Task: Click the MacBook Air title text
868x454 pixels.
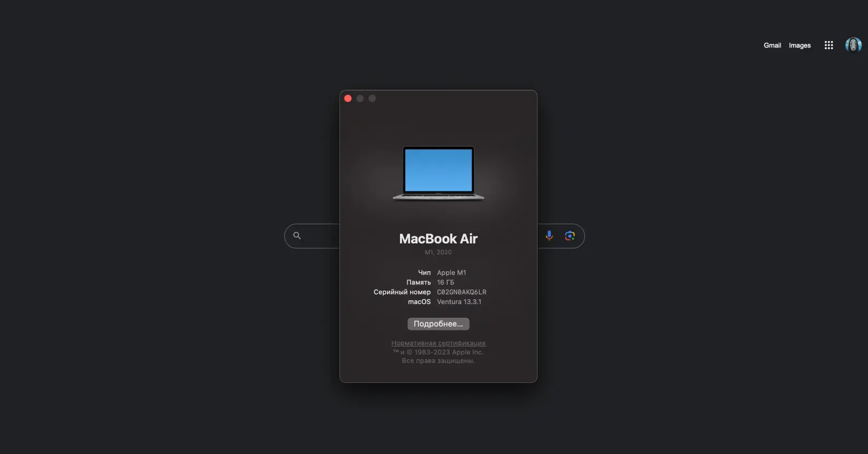Action: pos(438,239)
